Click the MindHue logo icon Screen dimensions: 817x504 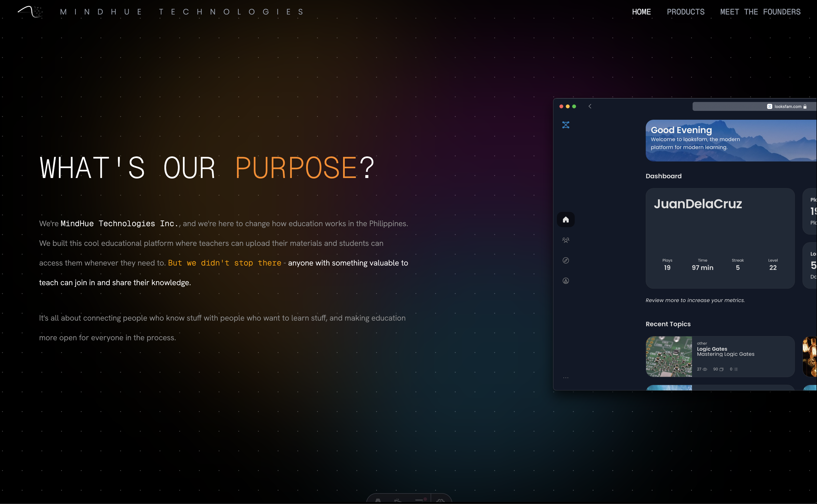[30, 12]
